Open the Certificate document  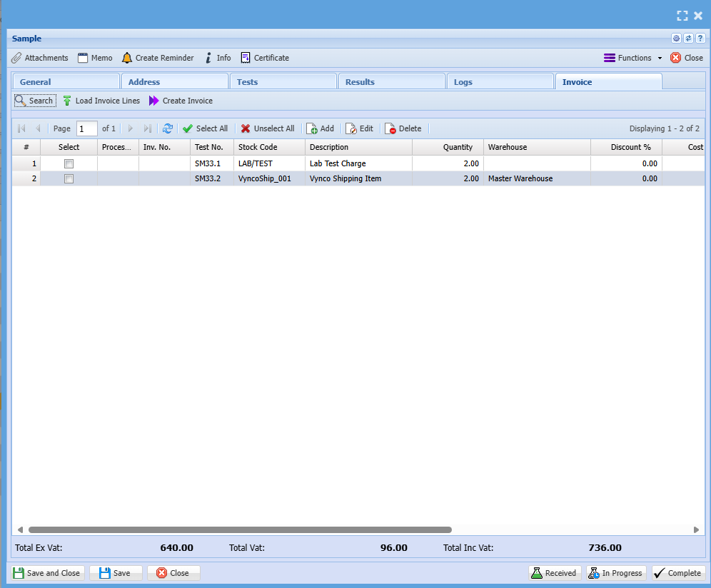tap(265, 58)
